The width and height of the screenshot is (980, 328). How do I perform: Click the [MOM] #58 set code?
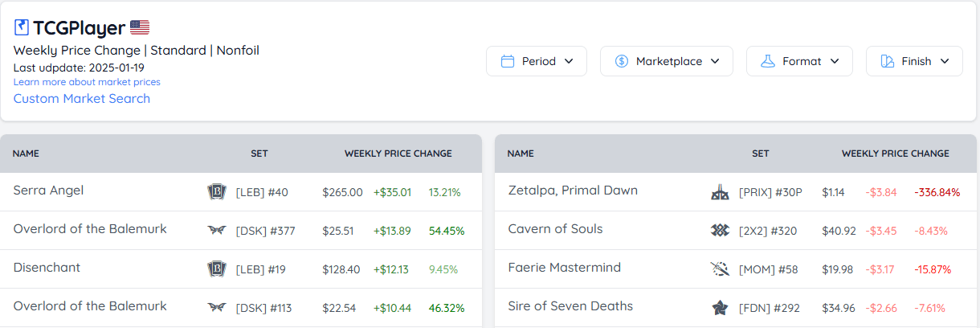coord(769,269)
